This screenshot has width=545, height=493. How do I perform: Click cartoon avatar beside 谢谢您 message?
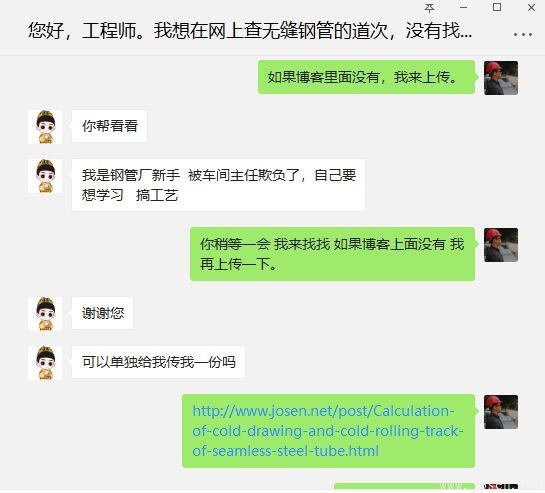click(x=45, y=314)
